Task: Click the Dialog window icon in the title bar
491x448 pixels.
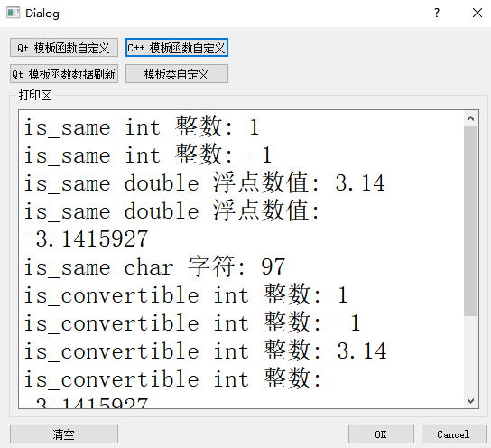Action: [13, 13]
